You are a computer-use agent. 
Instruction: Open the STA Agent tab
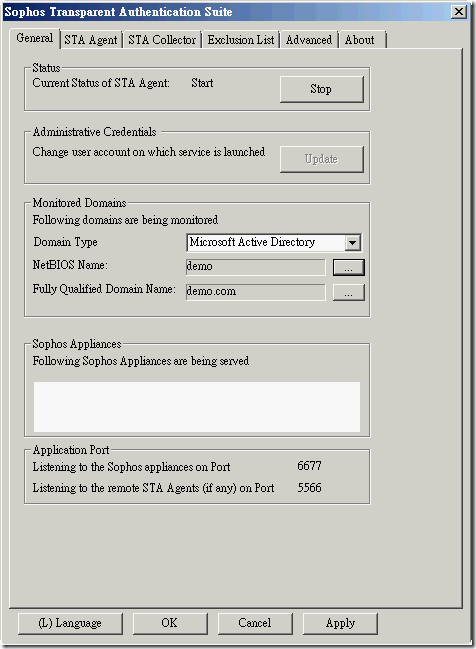91,40
